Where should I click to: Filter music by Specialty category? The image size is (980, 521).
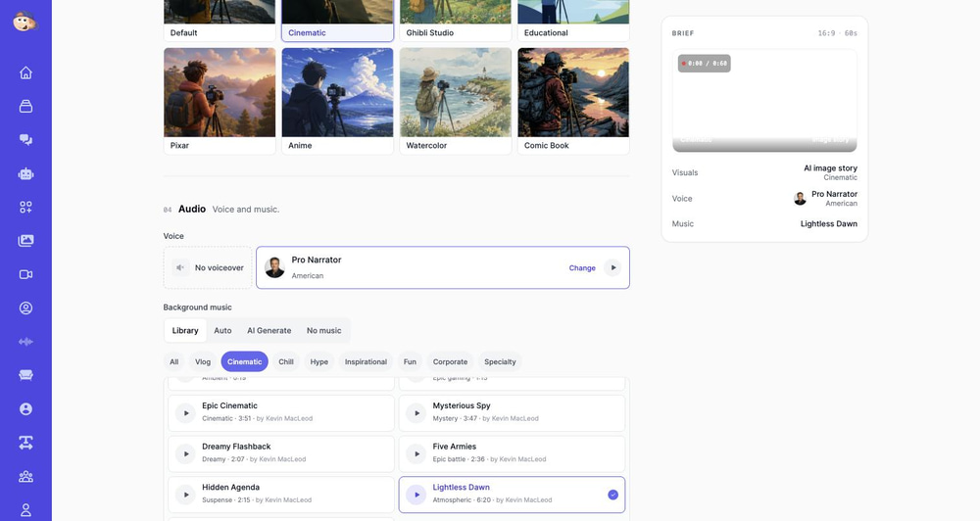(x=500, y=361)
